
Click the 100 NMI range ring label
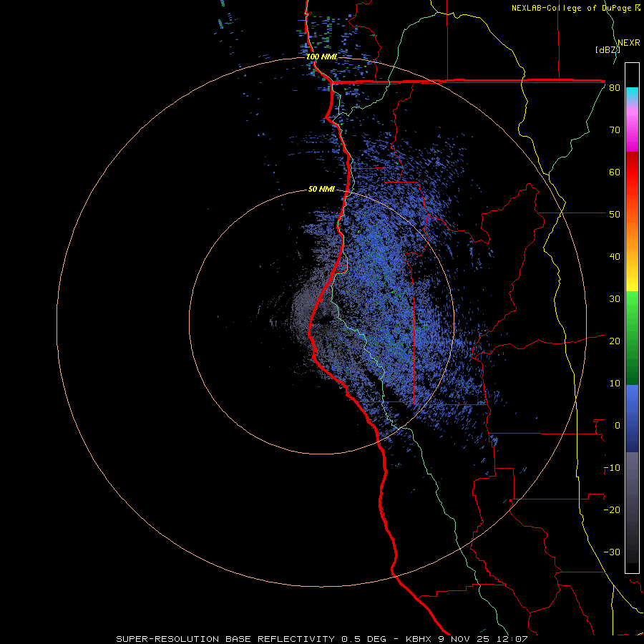click(x=321, y=57)
